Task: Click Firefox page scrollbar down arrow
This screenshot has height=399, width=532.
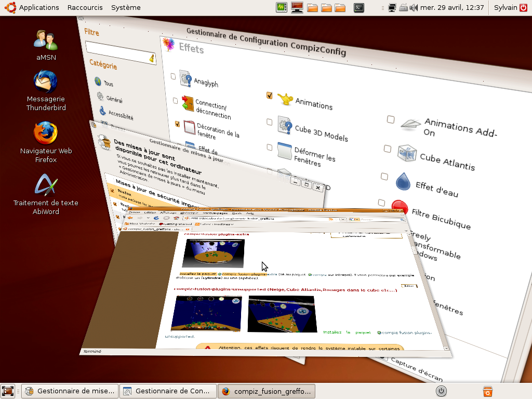Action: tap(446, 349)
